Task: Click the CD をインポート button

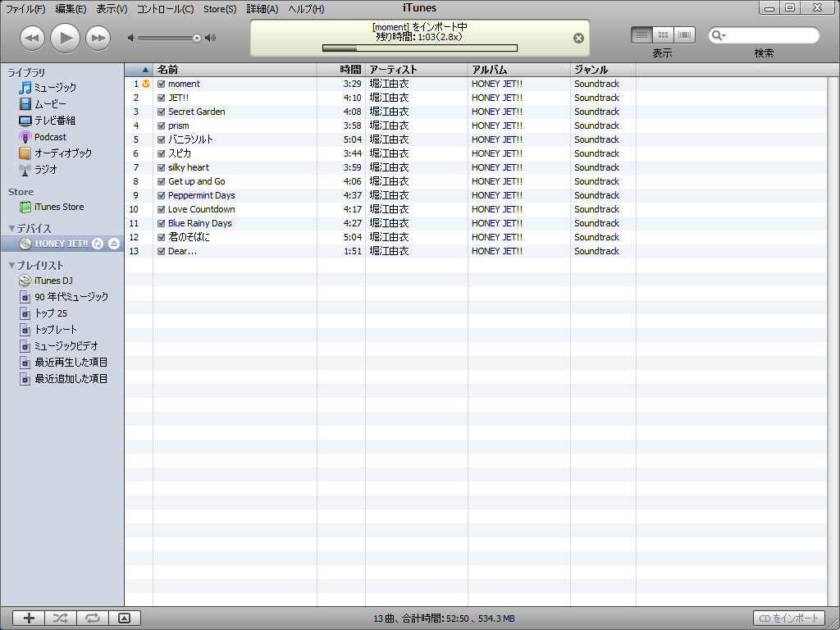Action: 789,619
